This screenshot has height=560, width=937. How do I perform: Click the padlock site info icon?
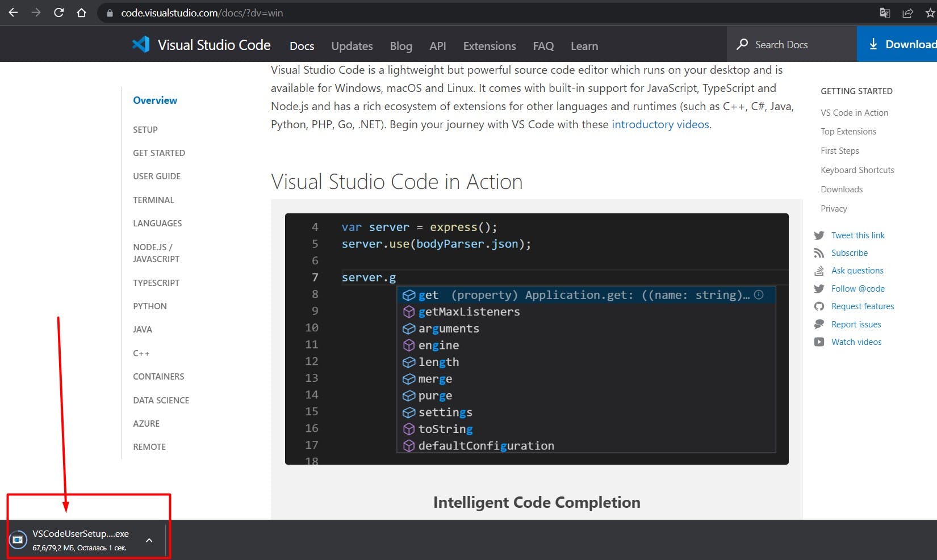coord(110,13)
